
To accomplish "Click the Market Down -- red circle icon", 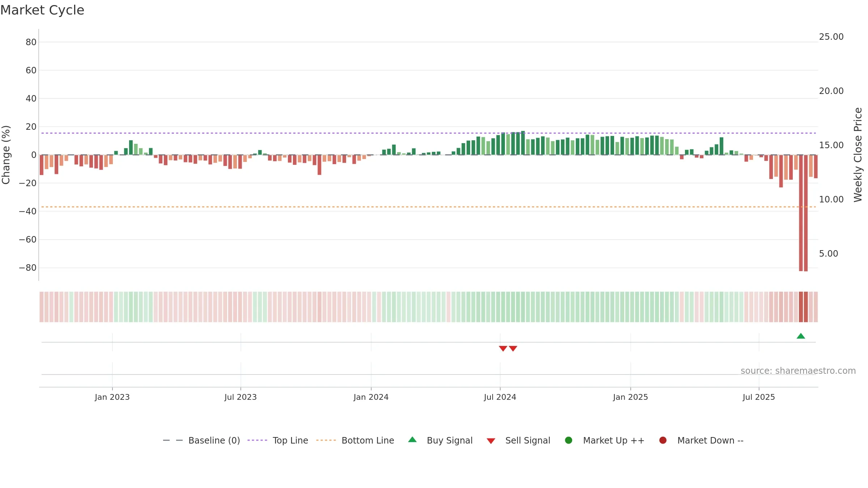I will tap(663, 440).
